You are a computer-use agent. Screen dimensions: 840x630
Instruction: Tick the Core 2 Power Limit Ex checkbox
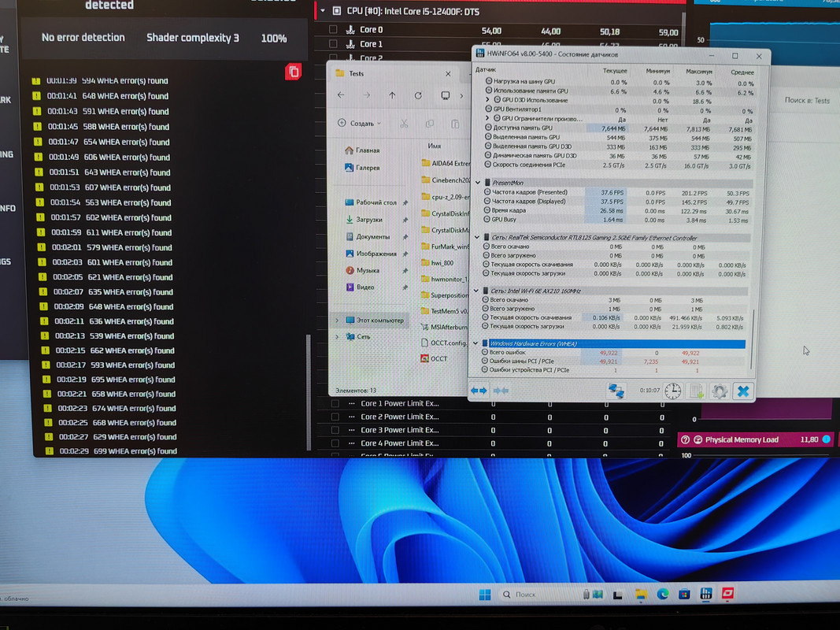(x=335, y=417)
